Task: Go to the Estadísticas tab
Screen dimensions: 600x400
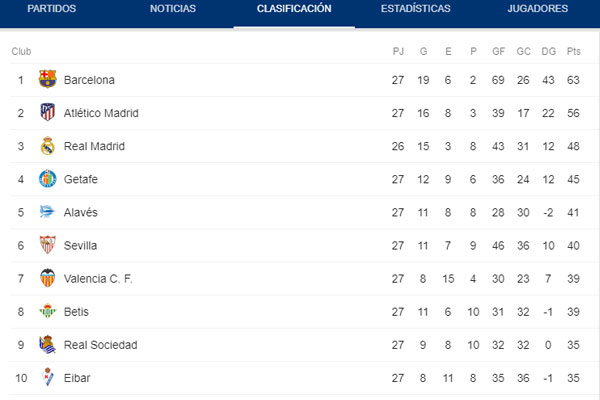Action: click(x=415, y=9)
